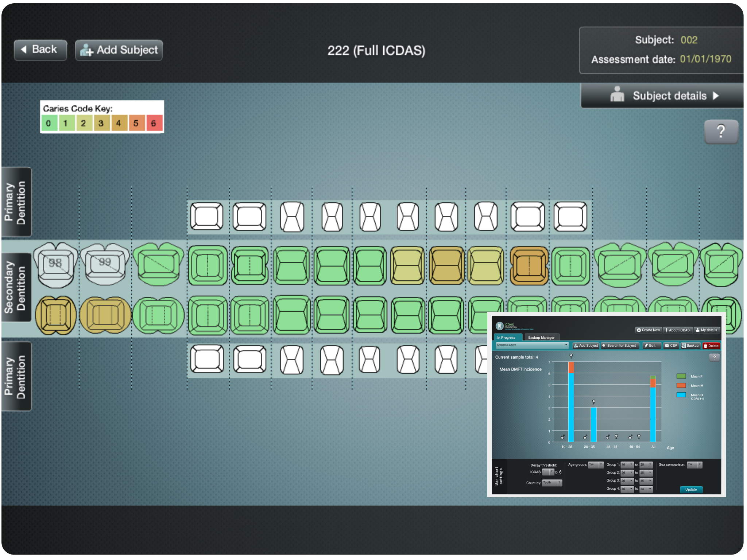Go back with the Back button
Image resolution: width=747 pixels, height=560 pixels.
[x=40, y=50]
